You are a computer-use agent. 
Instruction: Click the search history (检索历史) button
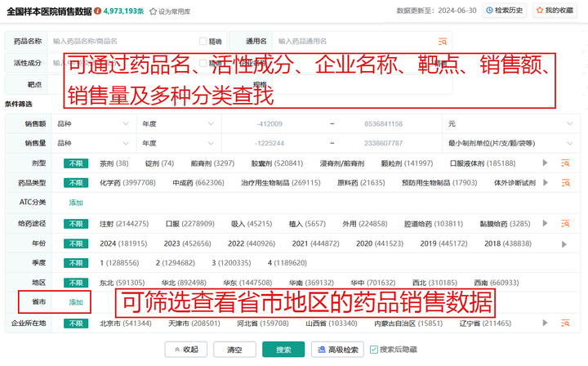tap(505, 10)
